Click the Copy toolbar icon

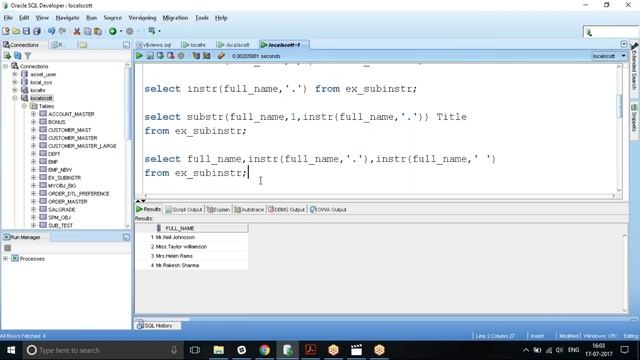pyautogui.click(x=87, y=31)
